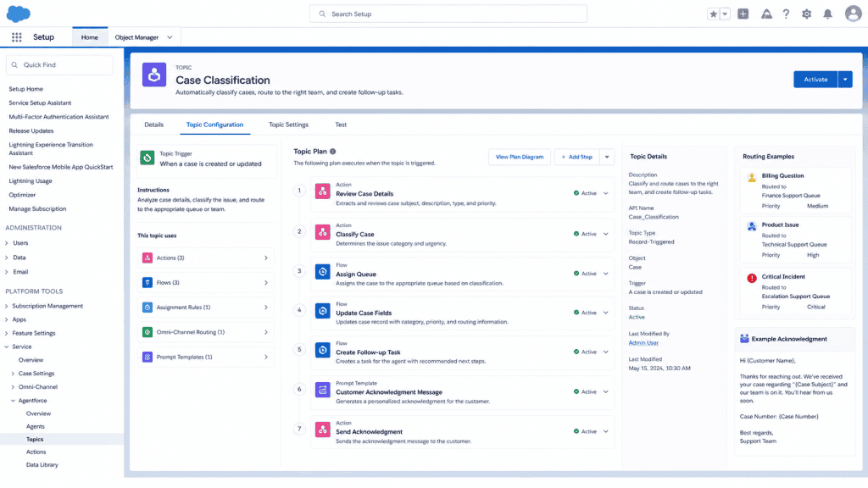Viewport: 868px width, 488px height.
Task: Click the Topic Trigger icon
Action: (x=147, y=158)
